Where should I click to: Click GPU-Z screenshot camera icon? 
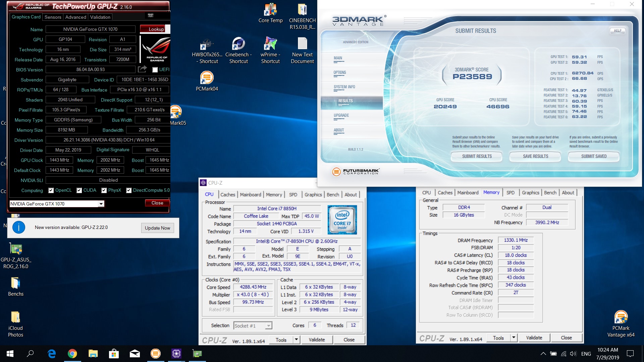point(151,15)
